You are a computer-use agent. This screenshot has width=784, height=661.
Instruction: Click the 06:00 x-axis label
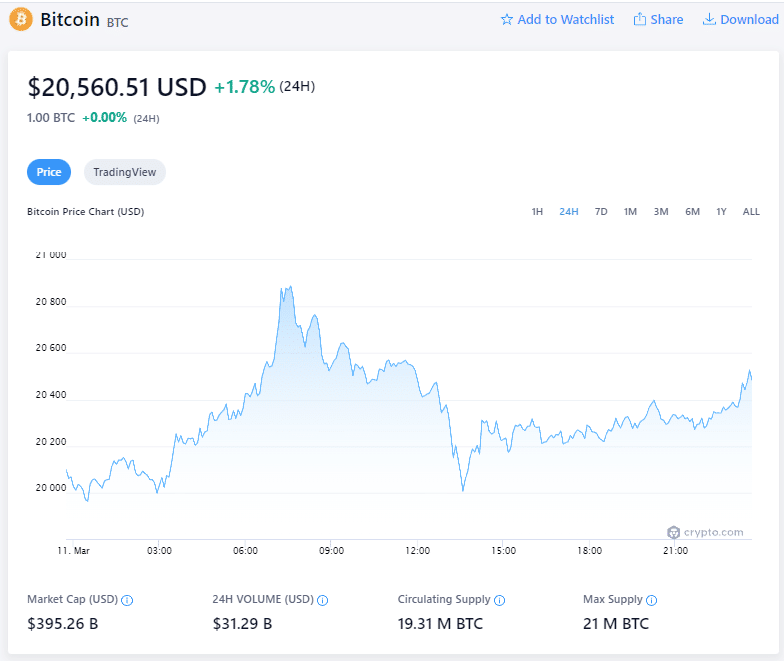tap(245, 550)
